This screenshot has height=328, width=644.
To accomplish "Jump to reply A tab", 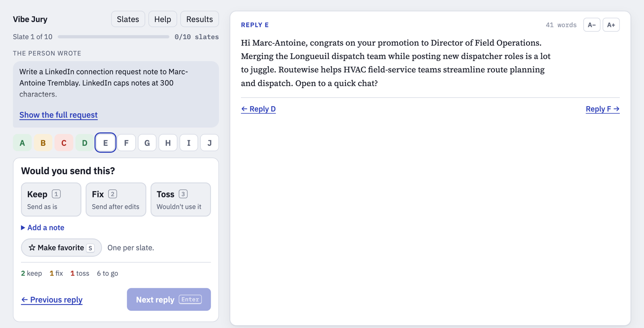I will point(23,143).
